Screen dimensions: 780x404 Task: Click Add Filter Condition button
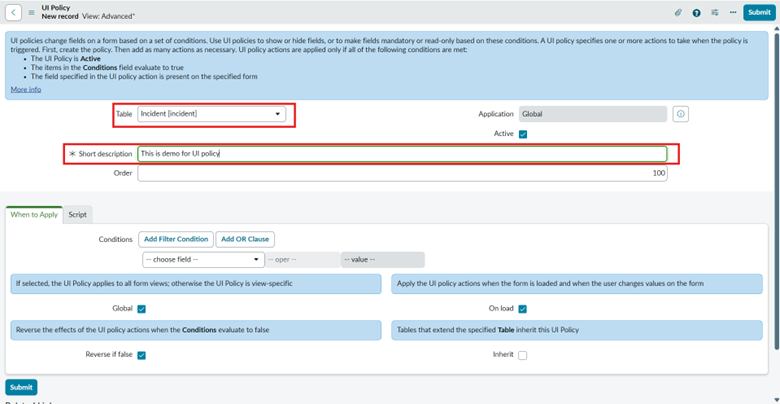coord(176,239)
